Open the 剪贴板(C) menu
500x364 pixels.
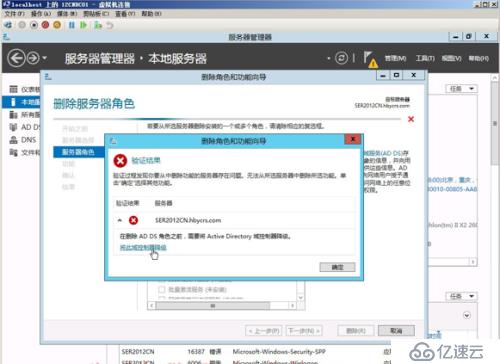pos(96,14)
